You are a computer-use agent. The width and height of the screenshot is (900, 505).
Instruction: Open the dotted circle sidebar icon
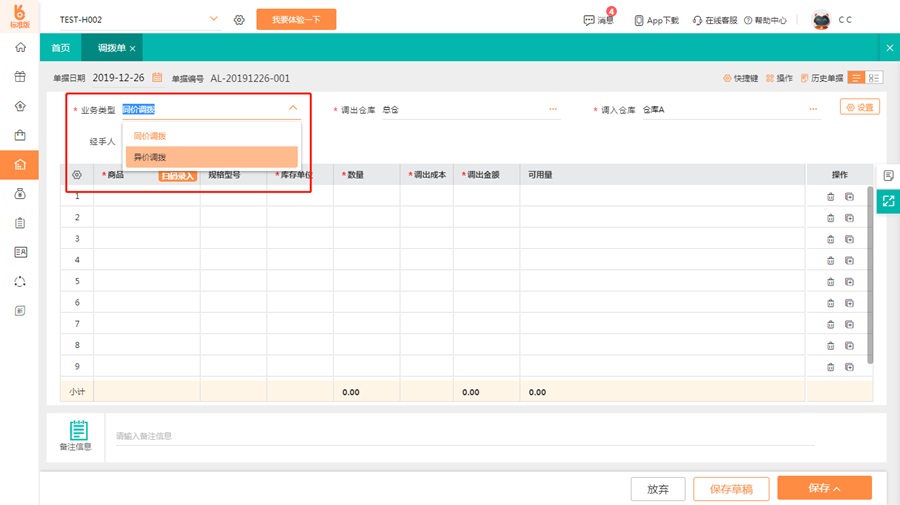point(20,282)
